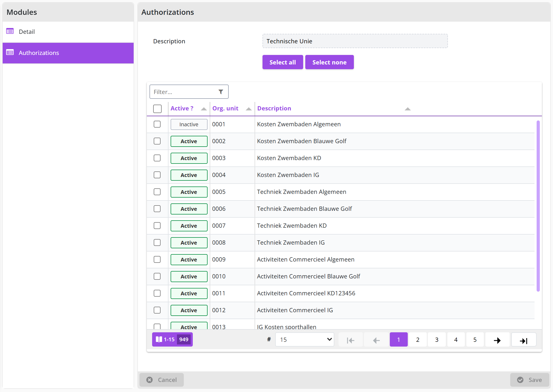Go to page 3

[x=437, y=340]
